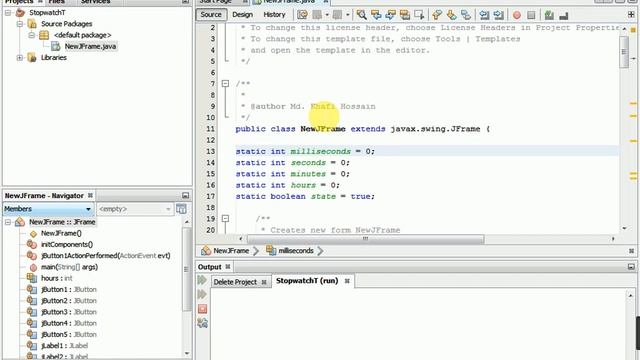The width and height of the screenshot is (640, 360).
Task: Switch to Design view
Action: point(242,15)
